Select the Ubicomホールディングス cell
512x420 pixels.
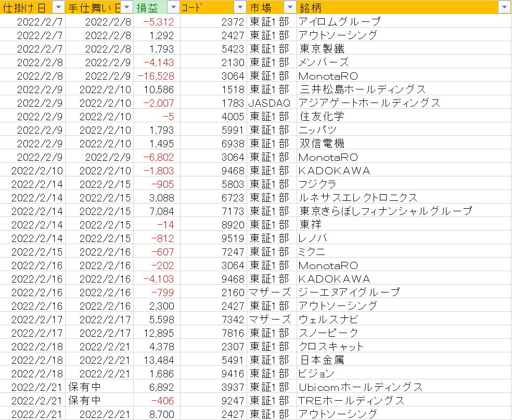[404, 387]
